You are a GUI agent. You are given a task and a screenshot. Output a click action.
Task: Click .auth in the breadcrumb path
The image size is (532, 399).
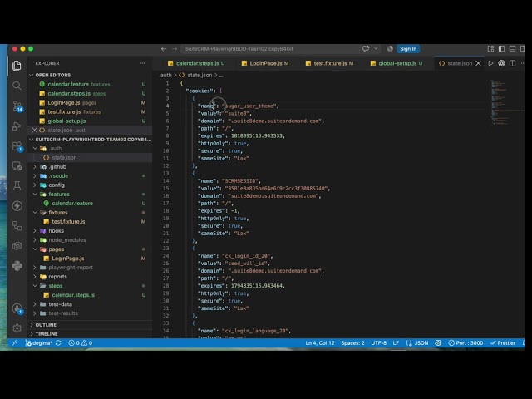(165, 75)
